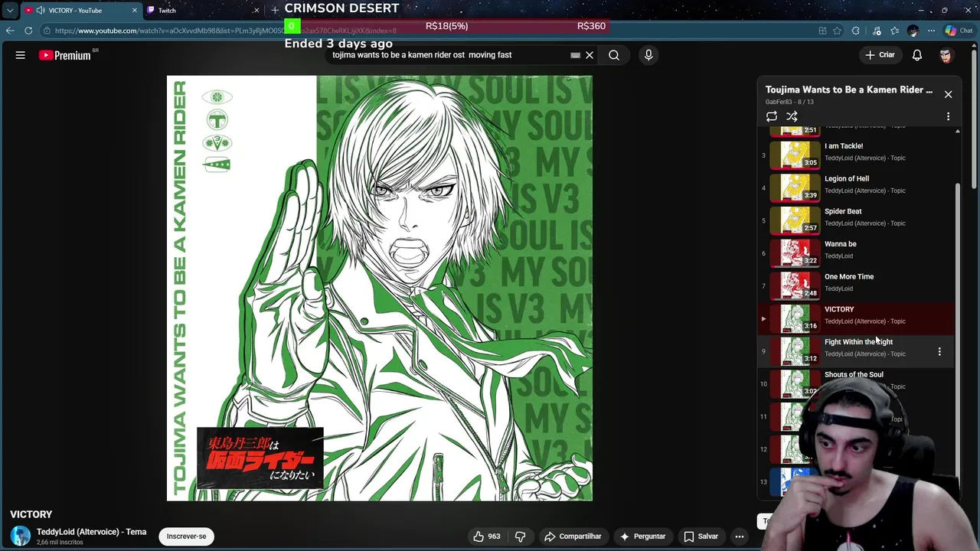Play Legion of Hell from the playlist
This screenshot has height=551, width=980.
click(857, 187)
